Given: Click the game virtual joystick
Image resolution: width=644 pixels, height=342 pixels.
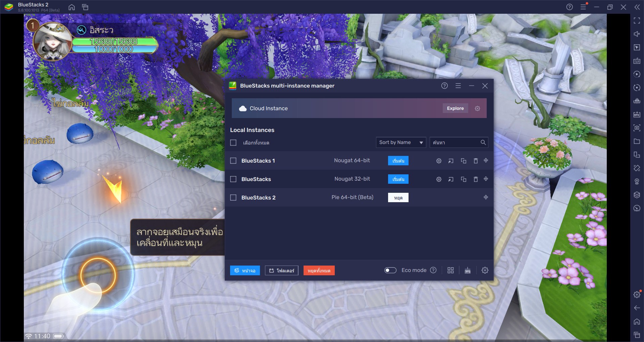Looking at the screenshot, I should click(98, 275).
